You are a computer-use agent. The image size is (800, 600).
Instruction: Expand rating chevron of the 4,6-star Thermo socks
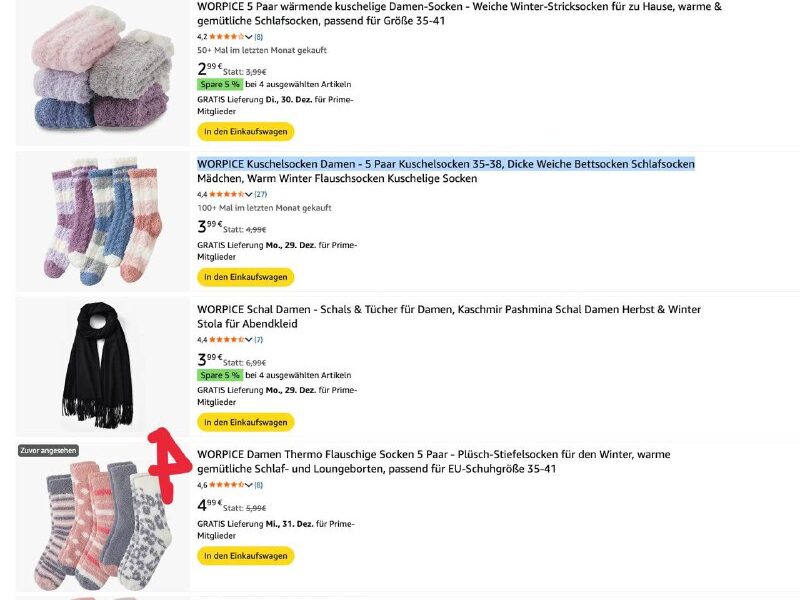pyautogui.click(x=249, y=485)
